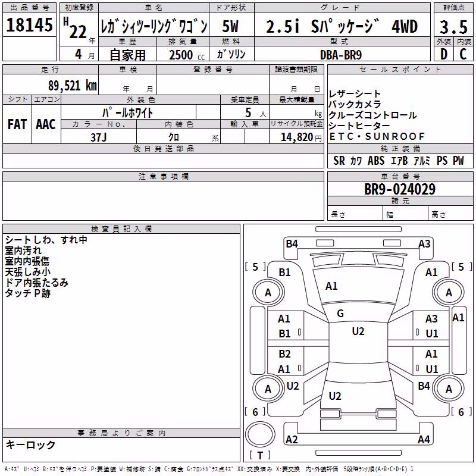Select the door shape value 5W
Viewport: 476px width, 476px height.
pyautogui.click(x=231, y=26)
